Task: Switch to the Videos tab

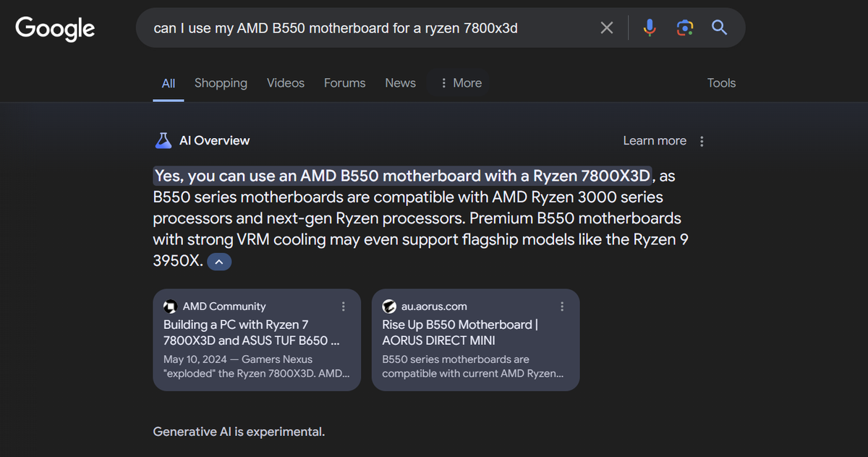Action: 285,82
